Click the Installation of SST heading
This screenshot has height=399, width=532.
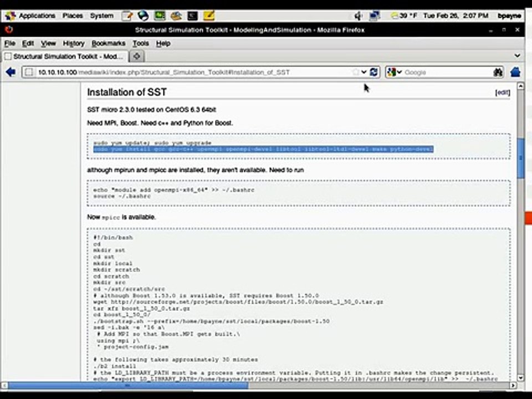click(126, 93)
